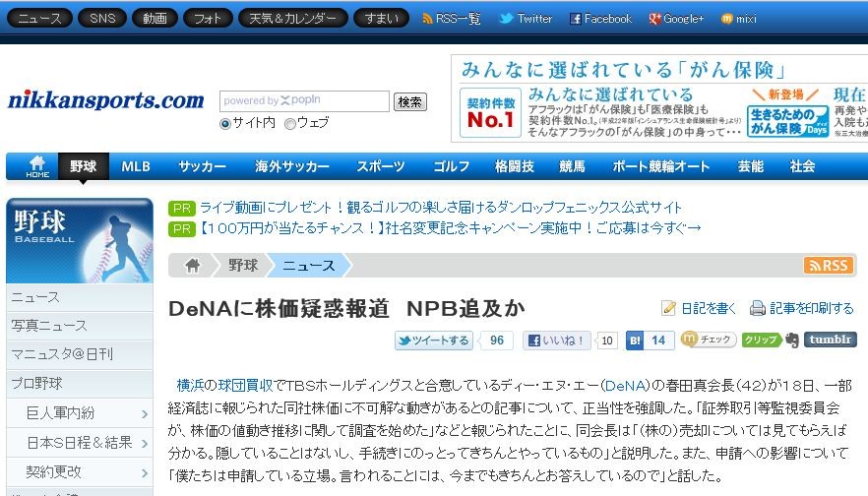Image resolution: width=868 pixels, height=496 pixels.
Task: Click the Hatena bookmark count 14
Action: (658, 341)
